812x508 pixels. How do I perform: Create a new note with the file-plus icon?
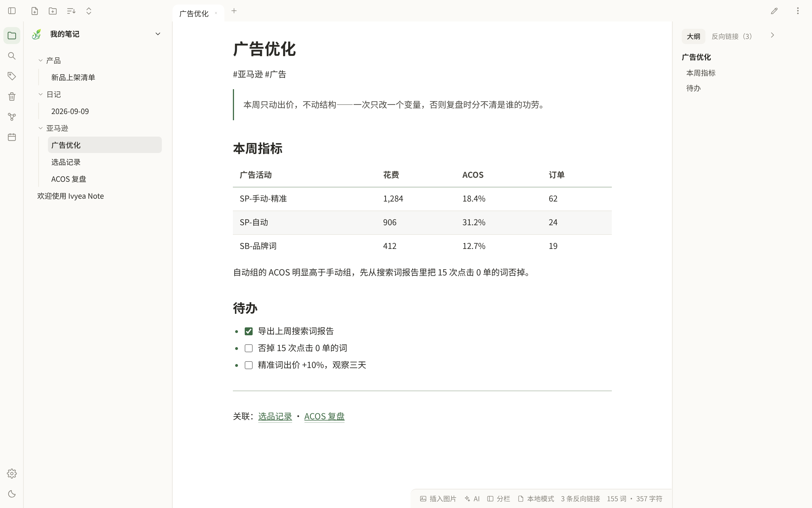coord(35,11)
